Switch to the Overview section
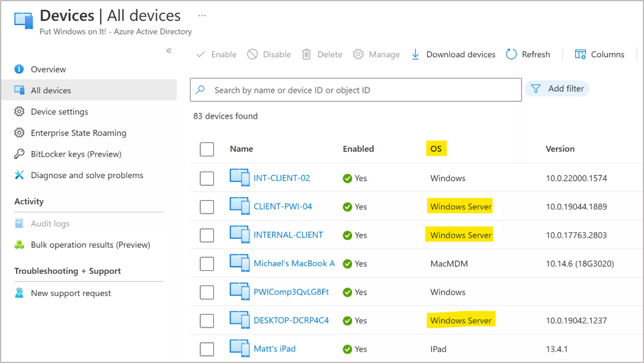 [x=48, y=69]
